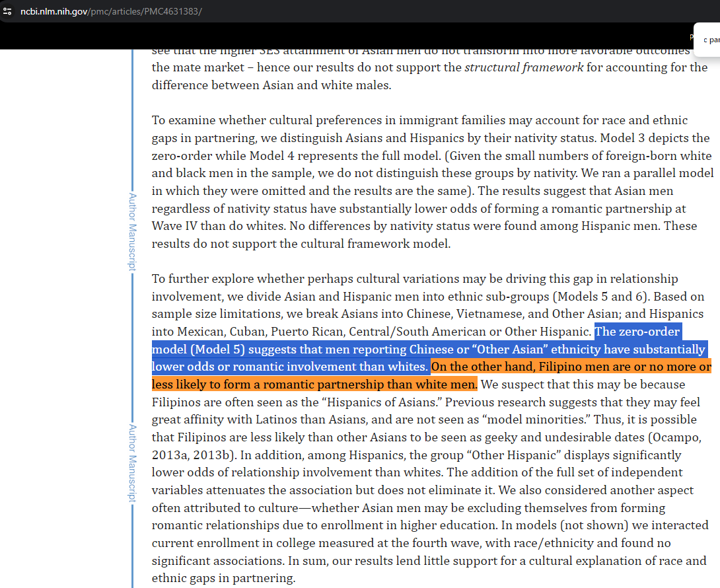Open the site information icon in address bar
This screenshot has width=720, height=588.
(x=7, y=11)
